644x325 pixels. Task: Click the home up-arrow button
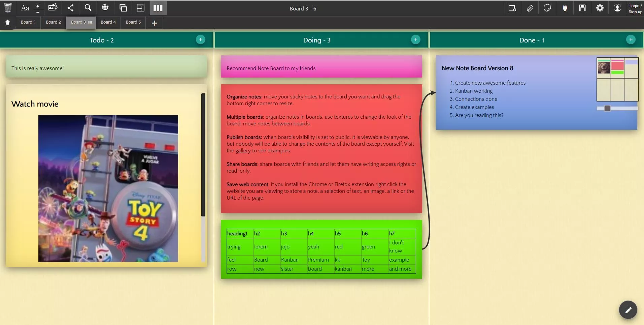point(7,22)
